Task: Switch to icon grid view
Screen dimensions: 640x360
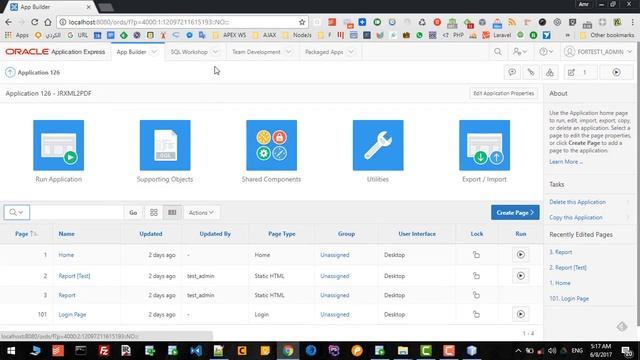Action: (x=153, y=212)
